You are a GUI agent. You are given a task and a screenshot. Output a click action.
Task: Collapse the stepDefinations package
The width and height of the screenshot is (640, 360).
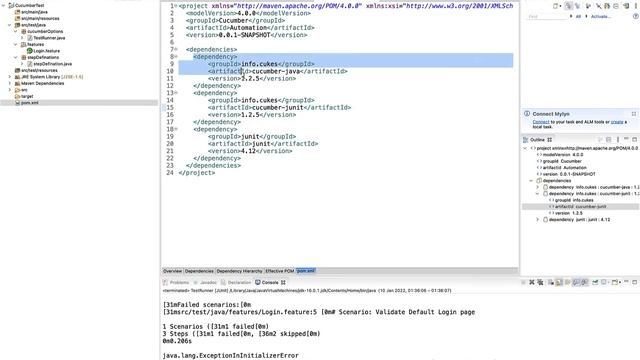pos(16,58)
